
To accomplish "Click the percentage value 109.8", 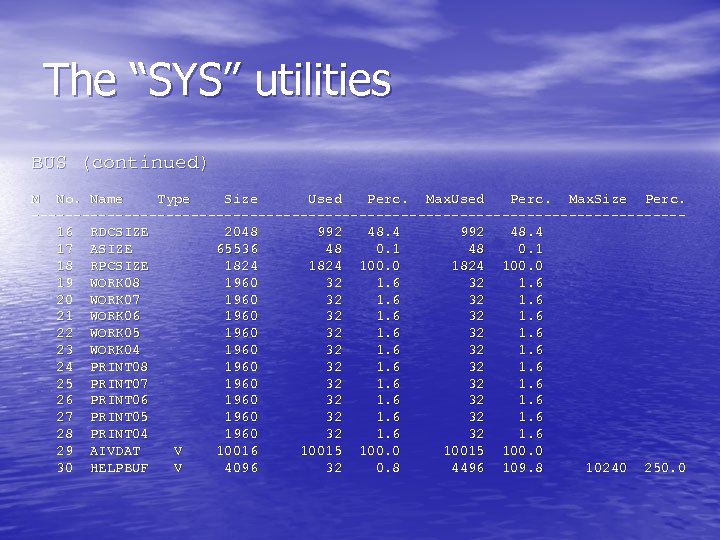I will 523,468.
